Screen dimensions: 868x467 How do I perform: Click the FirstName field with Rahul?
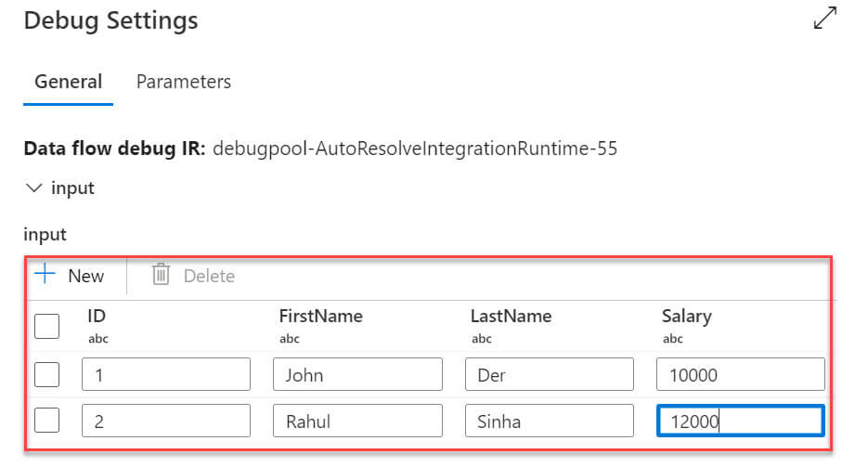click(x=357, y=421)
